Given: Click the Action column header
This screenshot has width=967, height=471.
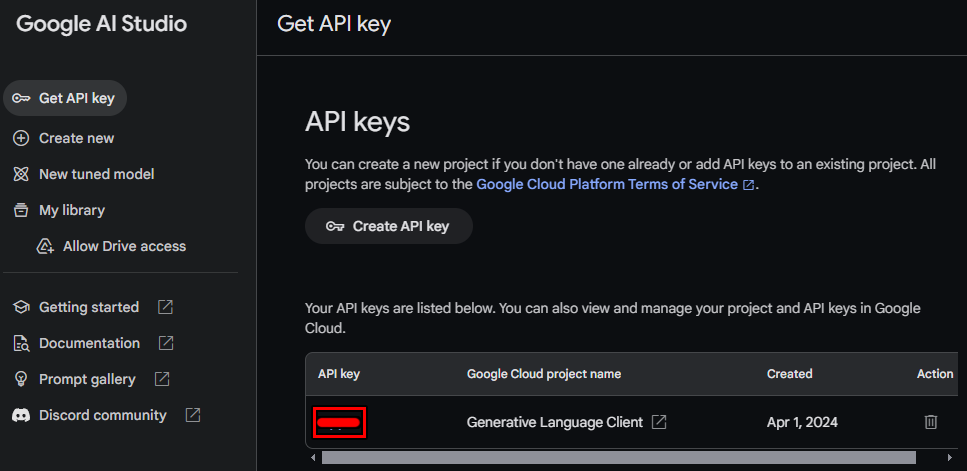Looking at the screenshot, I should click(x=935, y=374).
